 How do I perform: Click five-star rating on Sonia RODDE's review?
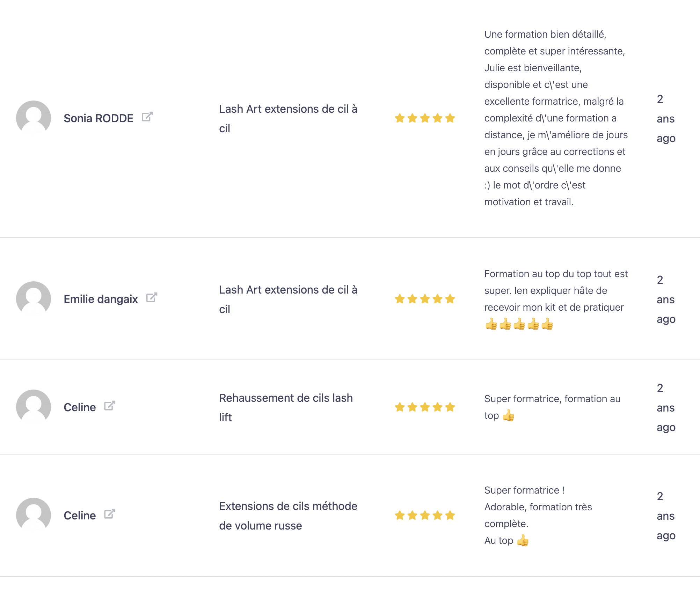click(x=425, y=118)
